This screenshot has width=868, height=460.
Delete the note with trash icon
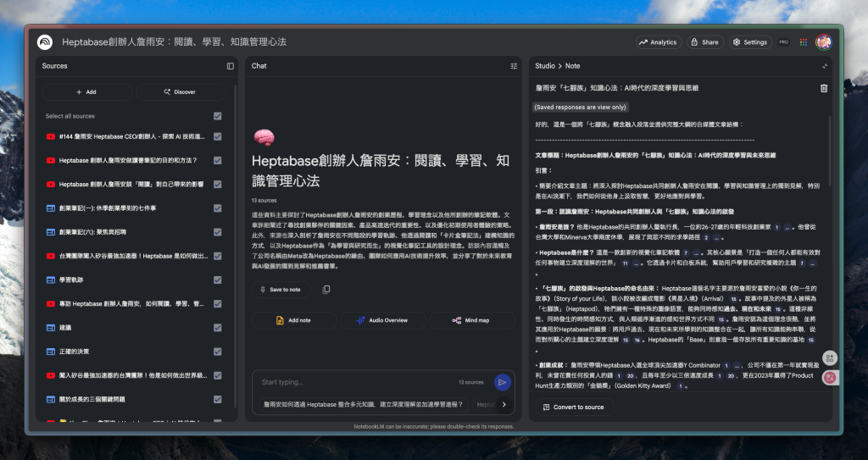[x=824, y=88]
